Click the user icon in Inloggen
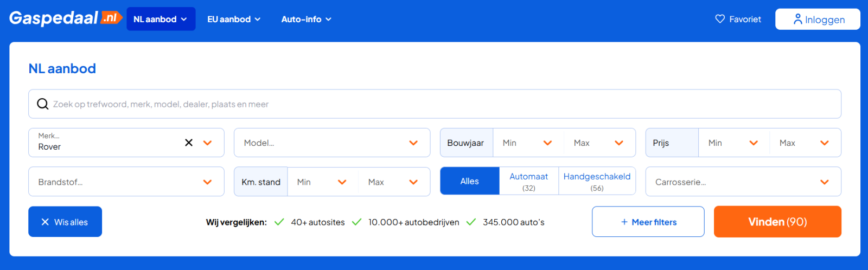 pyautogui.click(x=797, y=19)
